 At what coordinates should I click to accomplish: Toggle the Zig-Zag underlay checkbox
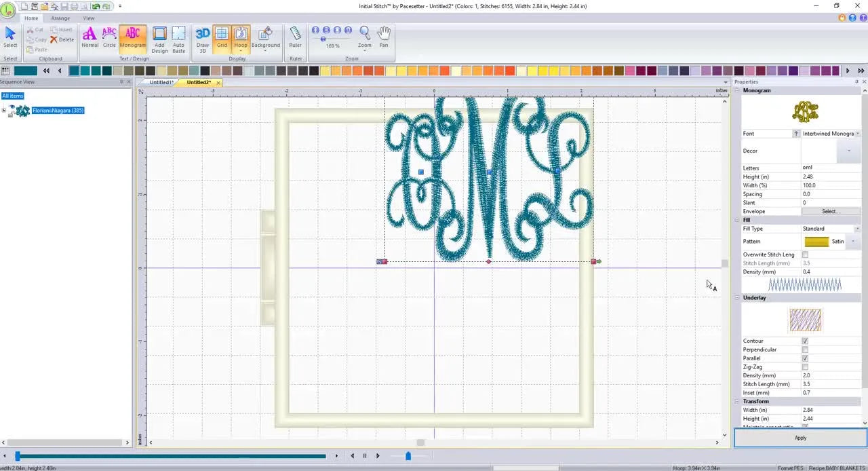[x=805, y=366]
